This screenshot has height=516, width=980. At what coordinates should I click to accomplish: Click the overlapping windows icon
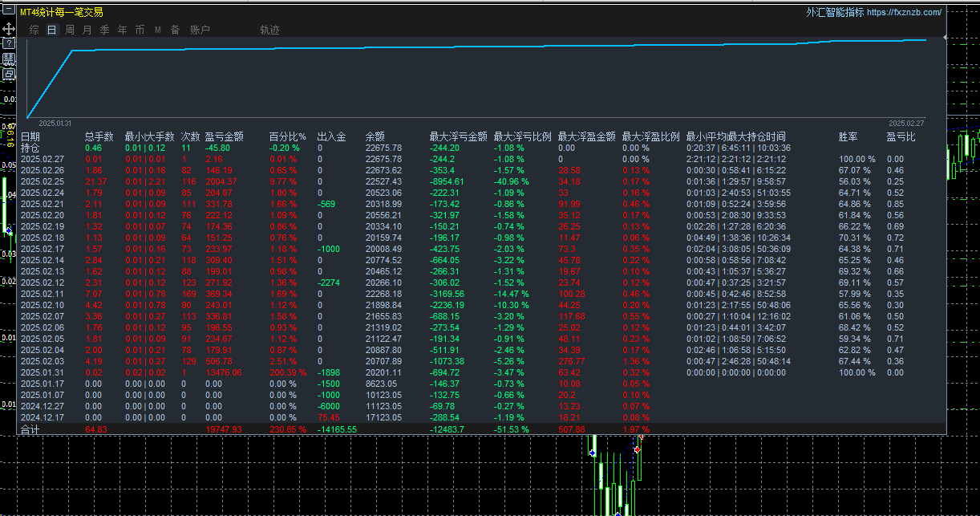[x=9, y=74]
